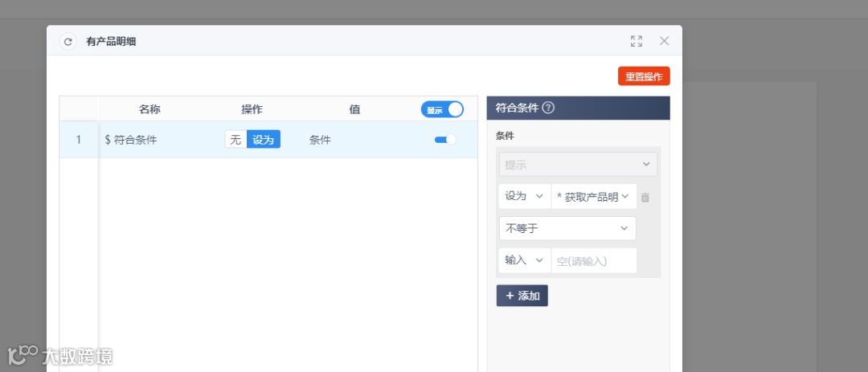
Task: Open the 输入 type dropdown
Action: [x=524, y=260]
